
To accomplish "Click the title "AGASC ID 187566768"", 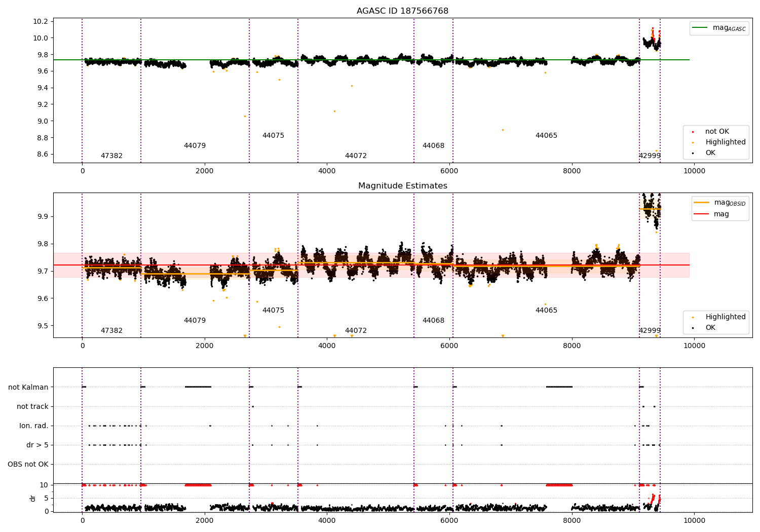I will 402,11.
